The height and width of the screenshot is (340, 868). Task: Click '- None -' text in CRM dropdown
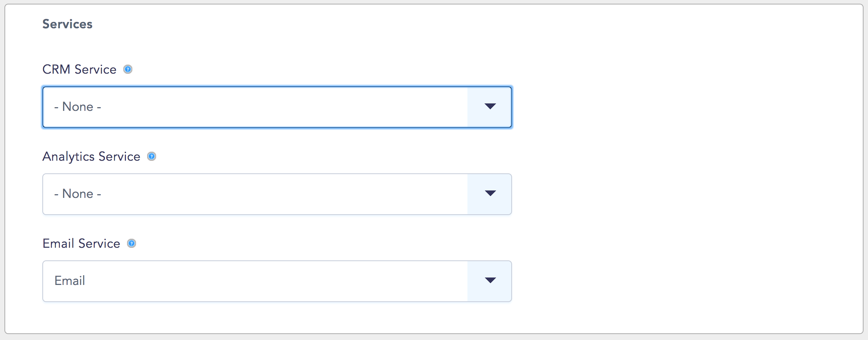pos(78,107)
